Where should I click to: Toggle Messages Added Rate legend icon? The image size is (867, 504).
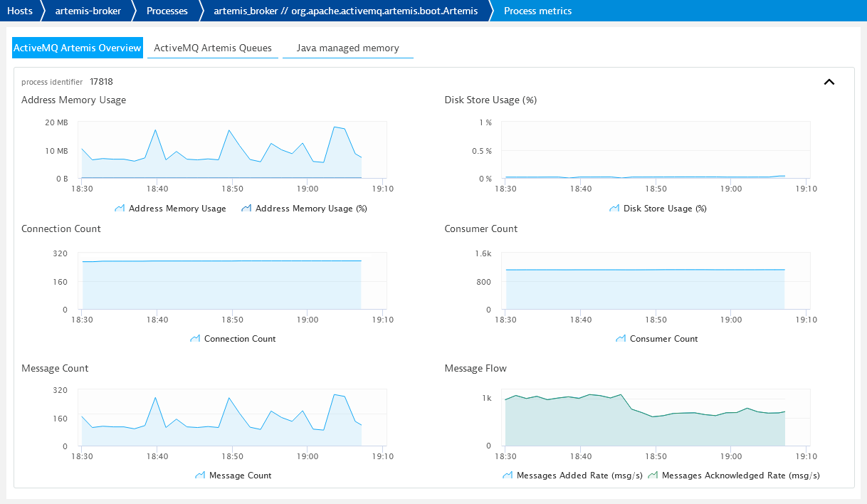[x=508, y=476]
